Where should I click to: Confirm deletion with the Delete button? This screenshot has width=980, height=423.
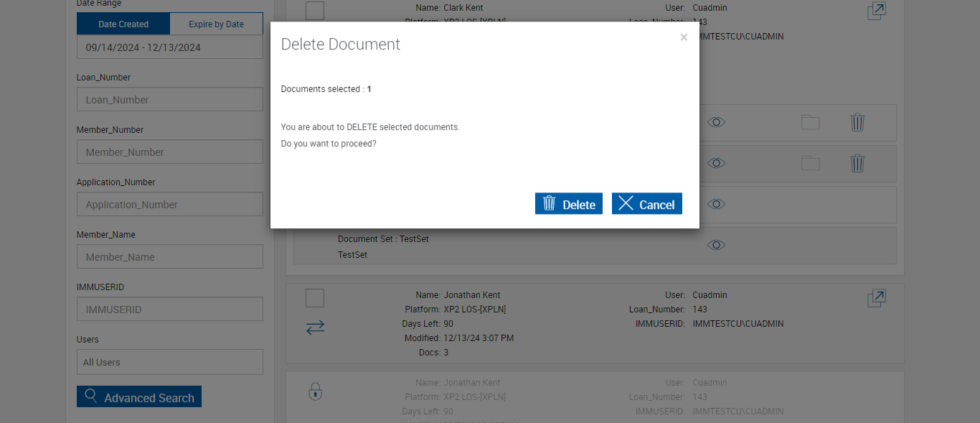coord(568,204)
